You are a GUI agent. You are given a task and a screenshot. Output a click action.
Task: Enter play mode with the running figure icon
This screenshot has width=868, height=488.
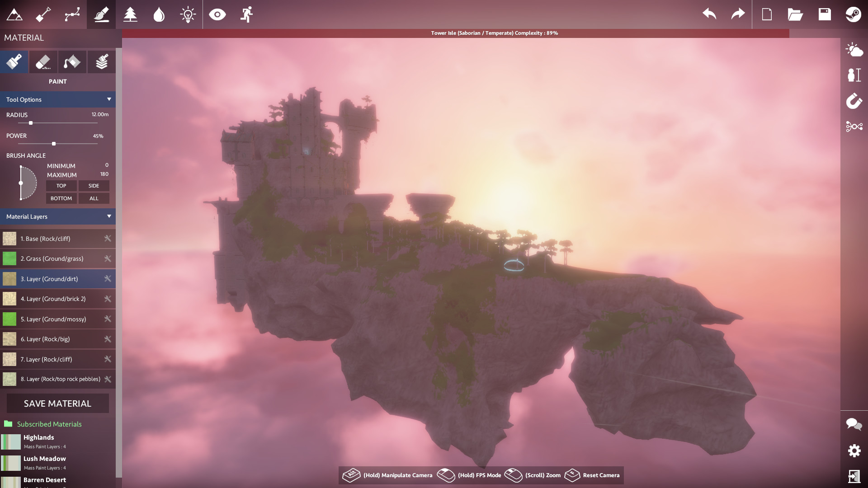245,14
